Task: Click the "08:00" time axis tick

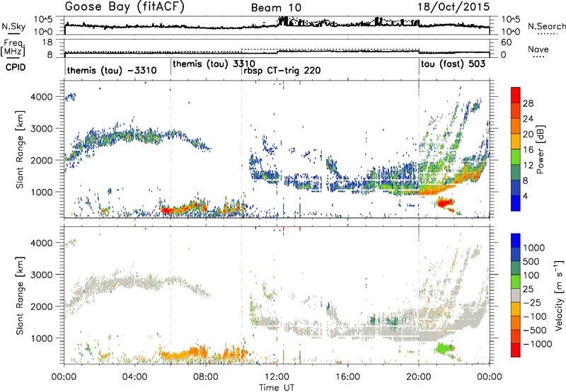Action: pos(206,377)
